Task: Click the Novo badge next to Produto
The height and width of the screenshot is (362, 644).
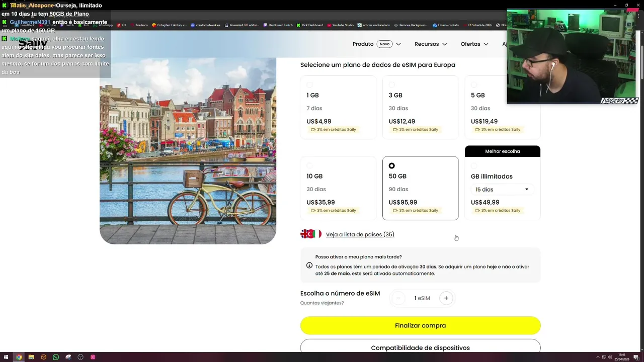Action: coord(384,44)
